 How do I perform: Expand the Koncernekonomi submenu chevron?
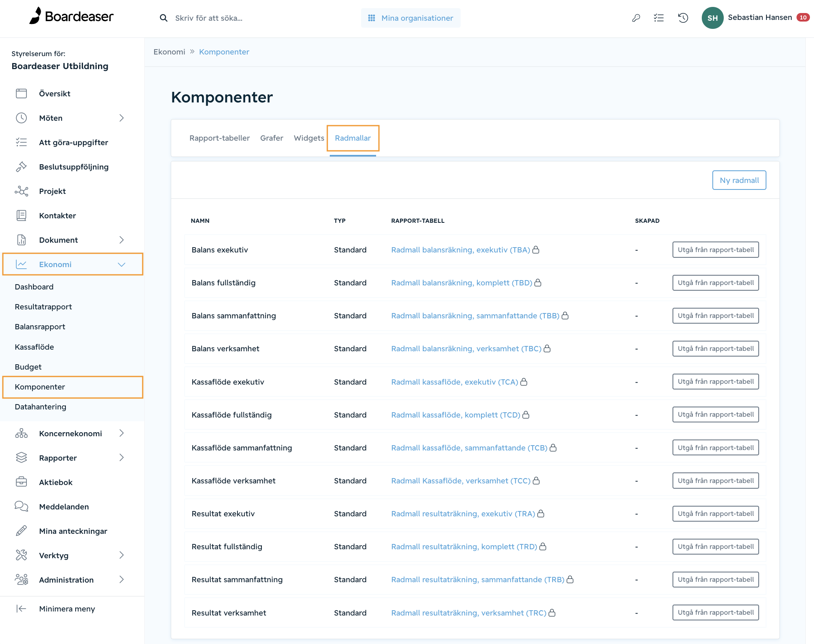pos(121,433)
